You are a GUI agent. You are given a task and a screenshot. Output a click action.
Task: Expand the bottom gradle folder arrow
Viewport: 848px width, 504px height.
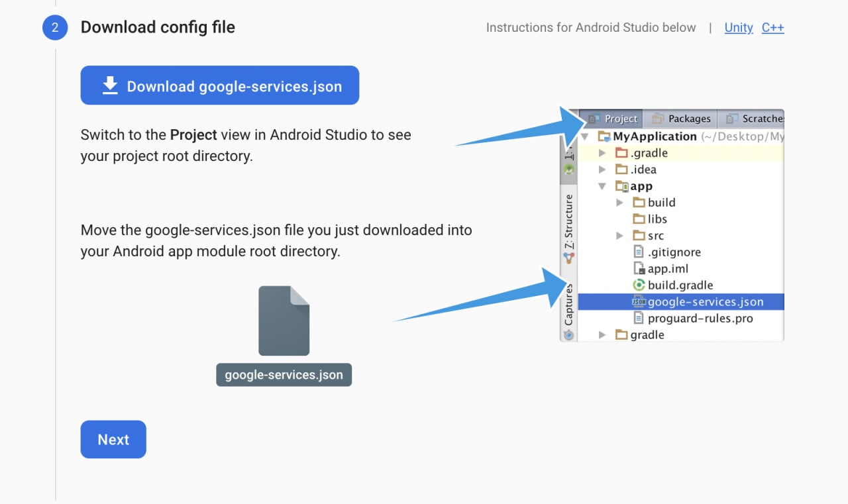[x=602, y=335]
